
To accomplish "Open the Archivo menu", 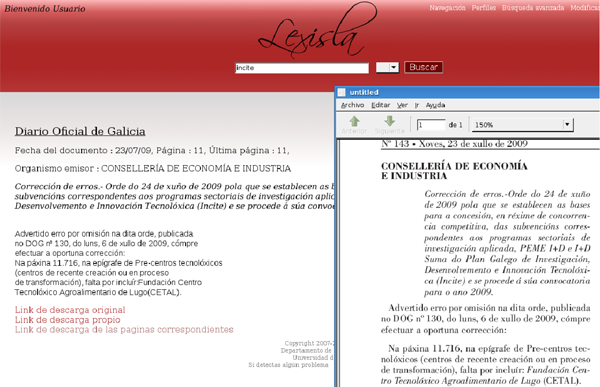I will (352, 105).
